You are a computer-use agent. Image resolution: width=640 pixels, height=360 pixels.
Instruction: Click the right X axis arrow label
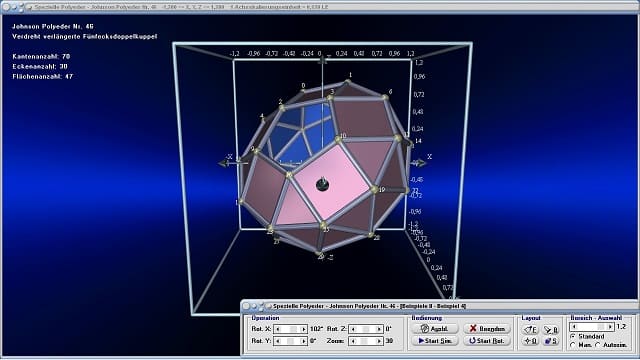pyautogui.click(x=429, y=157)
